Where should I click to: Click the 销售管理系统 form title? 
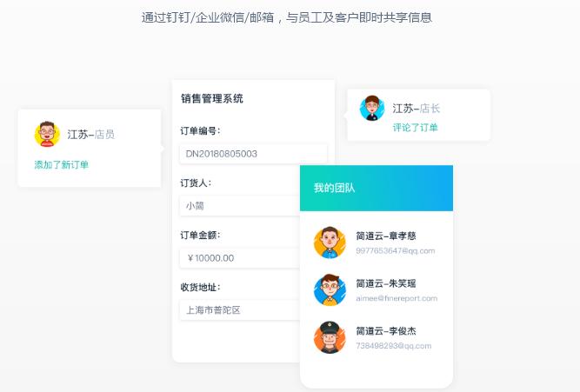pos(212,98)
